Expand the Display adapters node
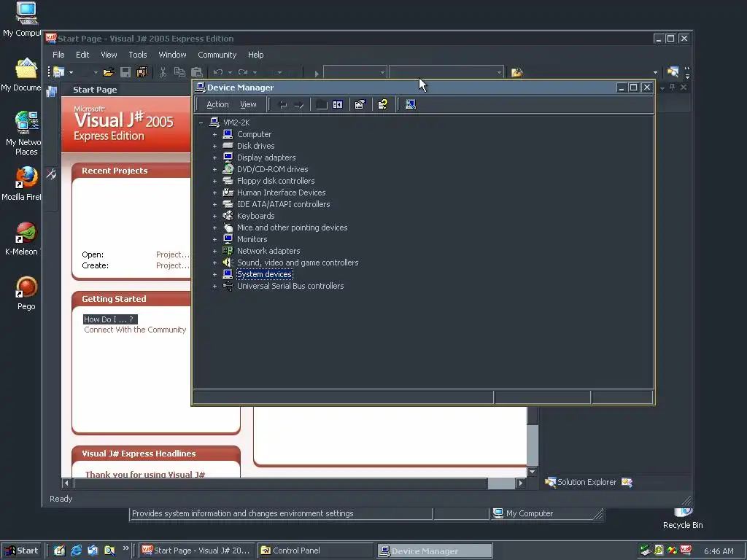747x560 pixels. tap(215, 158)
